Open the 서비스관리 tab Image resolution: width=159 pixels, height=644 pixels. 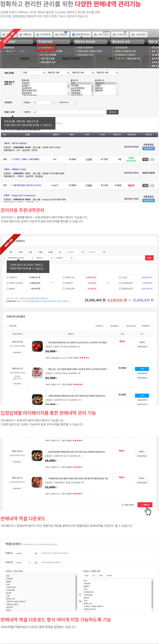101,35
